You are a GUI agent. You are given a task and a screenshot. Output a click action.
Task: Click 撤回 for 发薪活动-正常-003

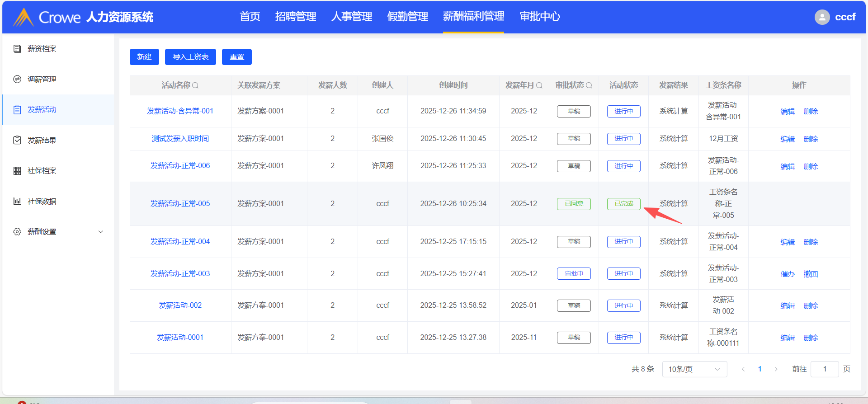811,274
